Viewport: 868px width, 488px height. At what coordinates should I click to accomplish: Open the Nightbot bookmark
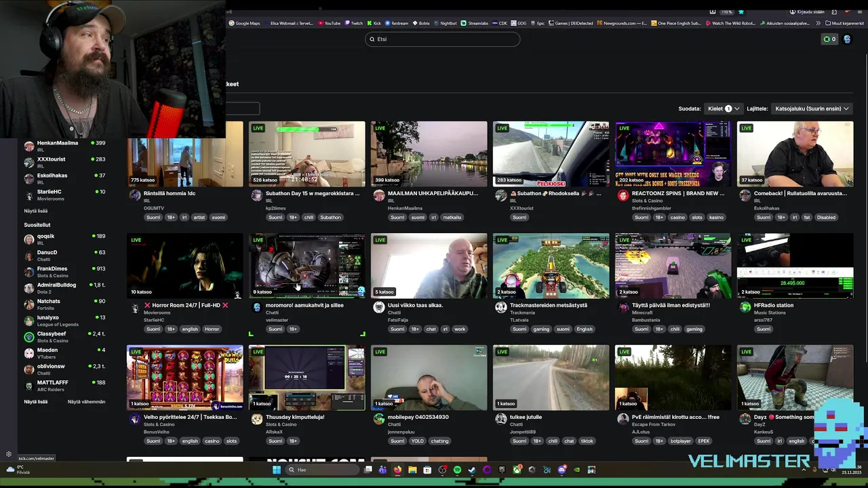click(x=445, y=23)
